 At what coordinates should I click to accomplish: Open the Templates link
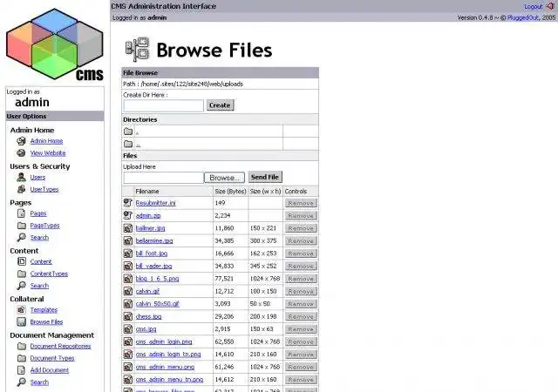tap(44, 310)
